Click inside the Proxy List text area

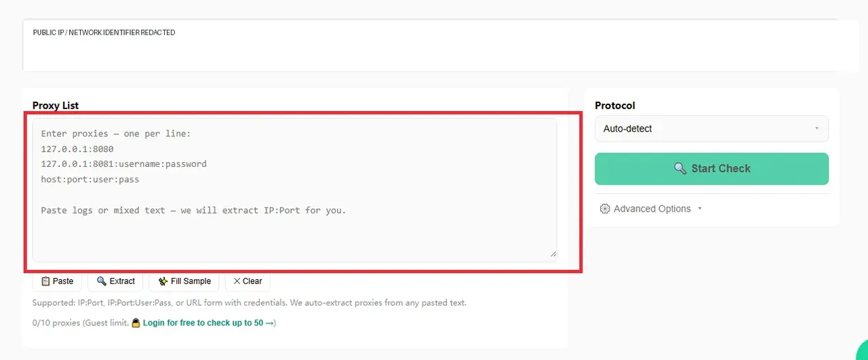click(294, 190)
